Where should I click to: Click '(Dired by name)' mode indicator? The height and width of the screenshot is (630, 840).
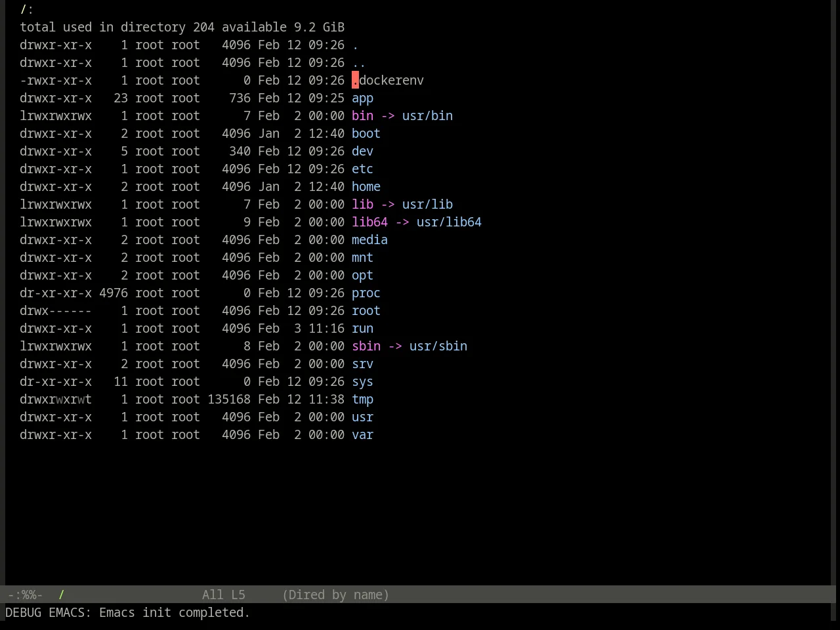pos(335,595)
